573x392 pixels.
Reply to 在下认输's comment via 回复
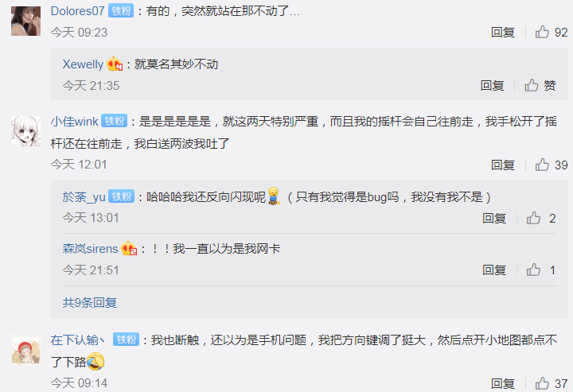click(x=502, y=383)
